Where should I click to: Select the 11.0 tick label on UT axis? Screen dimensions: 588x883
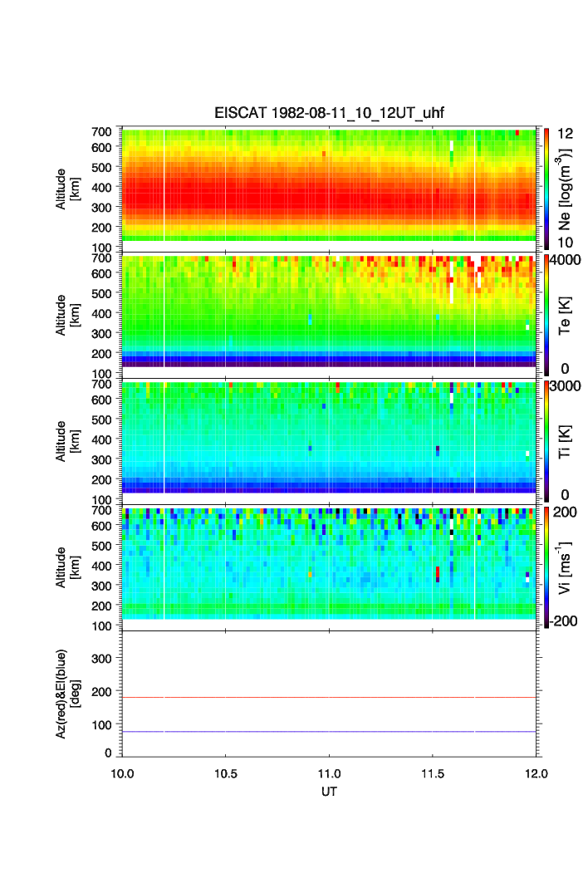pos(329,774)
